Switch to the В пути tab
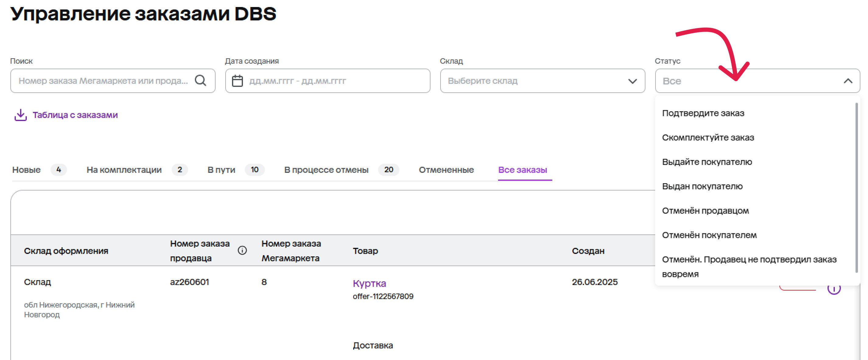Viewport: 868px width, 360px height. pyautogui.click(x=221, y=170)
